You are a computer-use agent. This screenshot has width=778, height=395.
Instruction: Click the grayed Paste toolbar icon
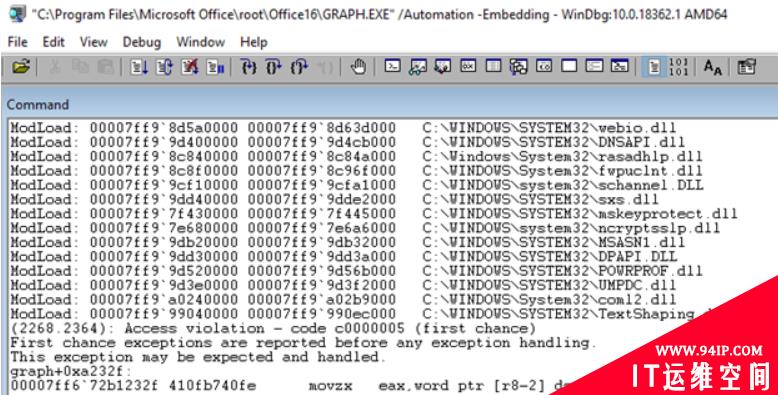pos(106,66)
